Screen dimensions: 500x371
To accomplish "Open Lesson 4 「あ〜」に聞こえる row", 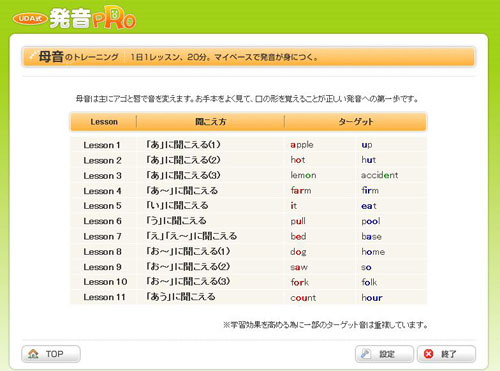I will click(248, 191).
